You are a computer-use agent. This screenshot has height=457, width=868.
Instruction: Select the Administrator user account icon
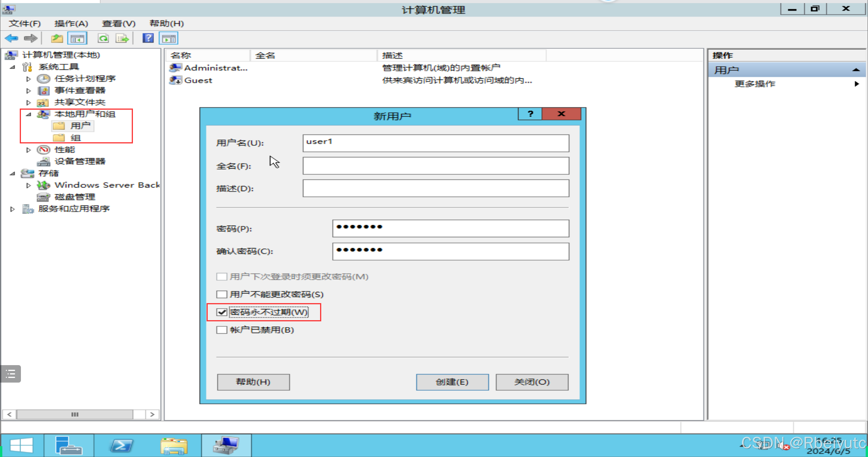[x=176, y=68]
